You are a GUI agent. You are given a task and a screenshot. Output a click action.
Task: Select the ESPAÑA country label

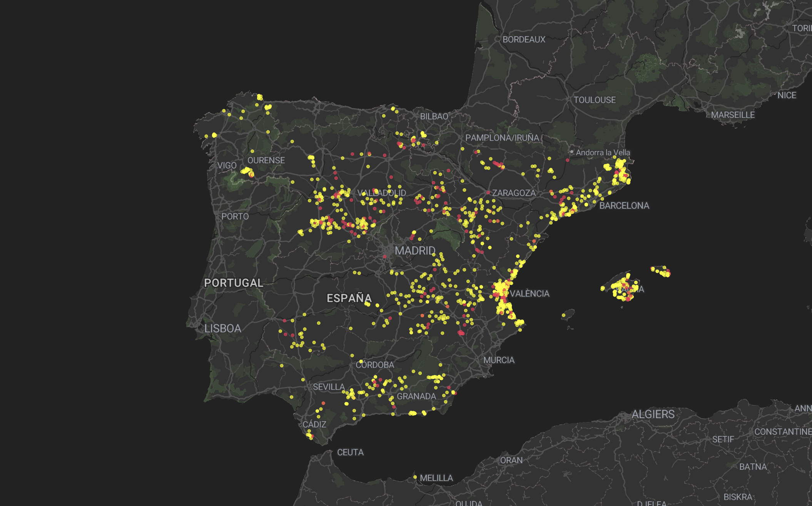[x=349, y=298]
